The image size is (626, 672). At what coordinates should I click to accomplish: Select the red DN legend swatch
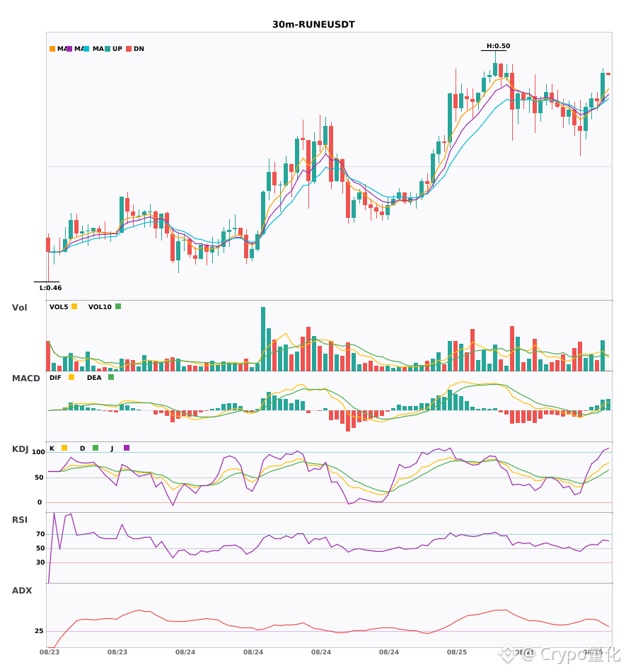[x=129, y=49]
